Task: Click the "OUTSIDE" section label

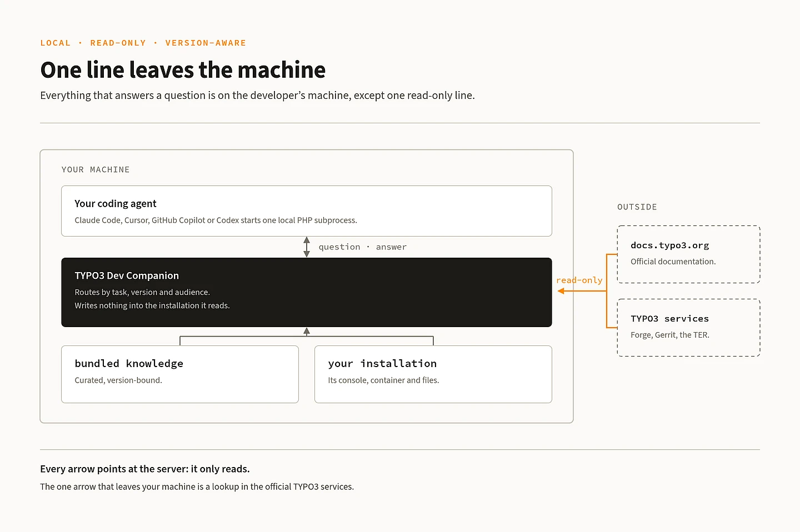Action: [637, 207]
